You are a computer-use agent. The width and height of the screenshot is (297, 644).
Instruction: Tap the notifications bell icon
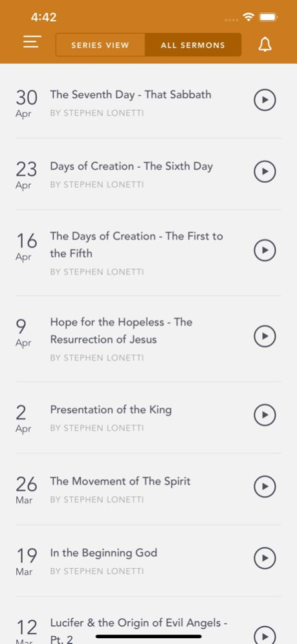[265, 44]
